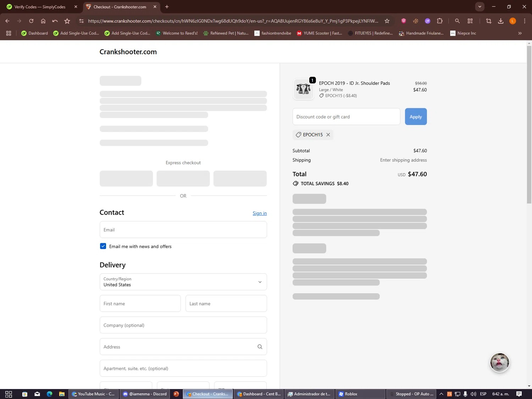532x399 pixels.
Task: Open File Explorer from the taskbar
Action: tap(62, 394)
